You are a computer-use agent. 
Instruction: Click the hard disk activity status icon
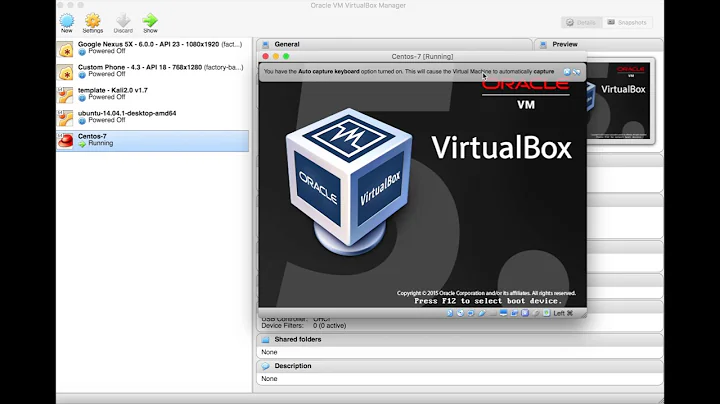click(450, 313)
